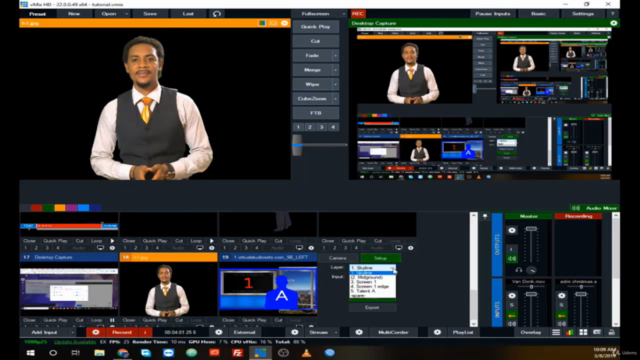Click the Preset menu button
The image size is (640, 360).
(38, 14)
